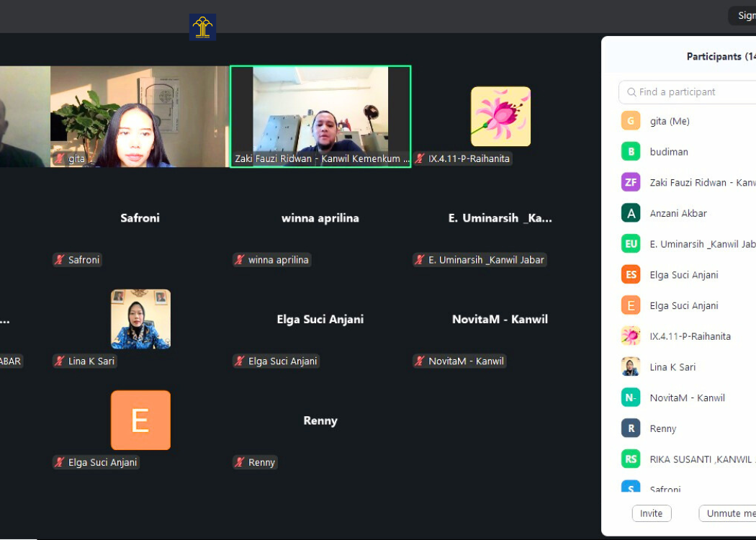Click muted mic icon on winna aprilina's label
Image resolution: width=756 pixels, height=540 pixels.
coord(240,260)
